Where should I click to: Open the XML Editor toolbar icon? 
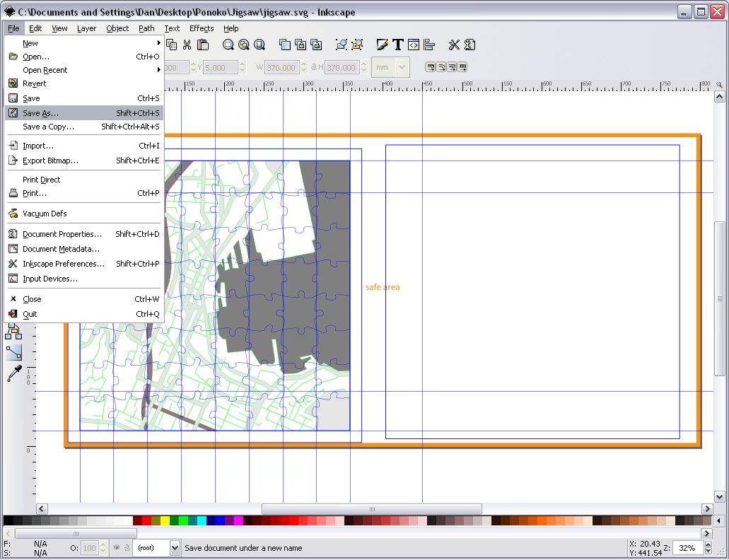coord(414,45)
